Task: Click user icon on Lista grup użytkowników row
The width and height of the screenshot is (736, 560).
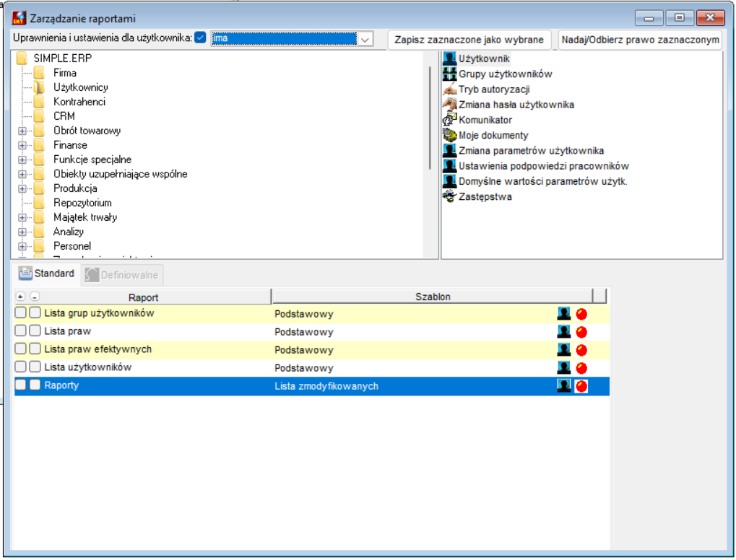Action: coord(563,314)
